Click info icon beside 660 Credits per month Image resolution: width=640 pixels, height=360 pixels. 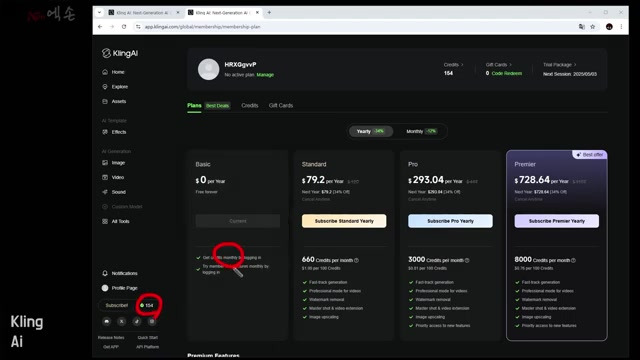pyautogui.click(x=356, y=260)
